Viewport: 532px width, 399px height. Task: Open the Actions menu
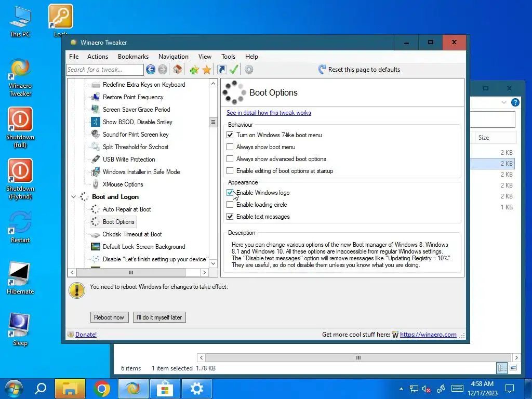pos(98,57)
